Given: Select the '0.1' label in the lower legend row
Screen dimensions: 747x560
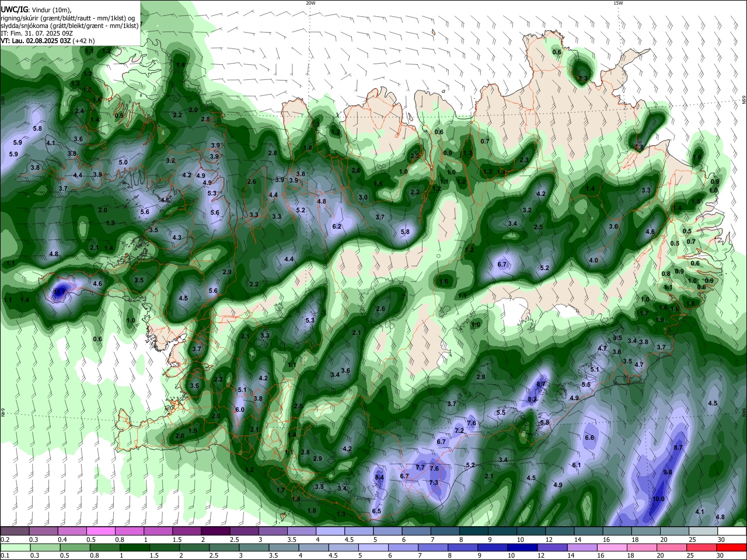Looking at the screenshot, I should (5, 555).
